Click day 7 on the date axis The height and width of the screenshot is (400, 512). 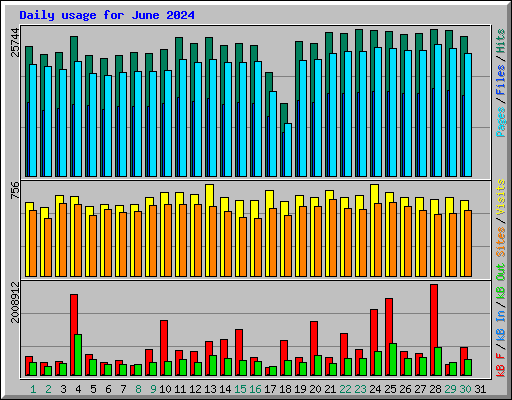point(123,389)
